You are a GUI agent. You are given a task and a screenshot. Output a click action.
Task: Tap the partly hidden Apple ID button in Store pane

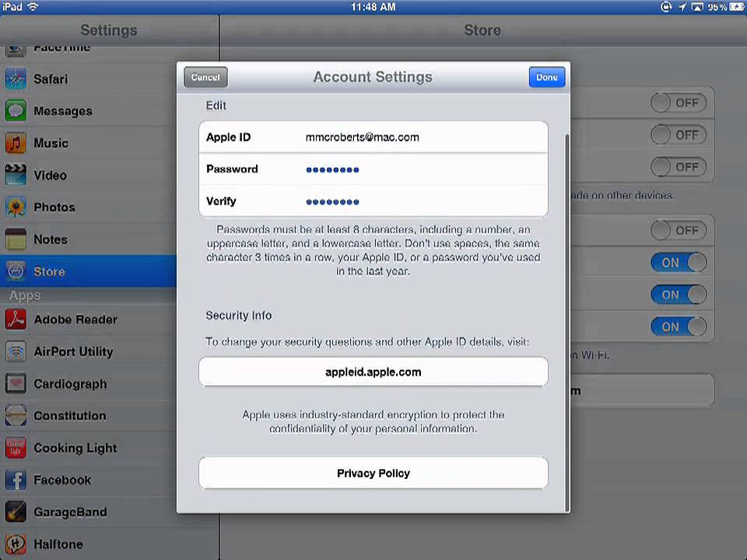coord(642,390)
